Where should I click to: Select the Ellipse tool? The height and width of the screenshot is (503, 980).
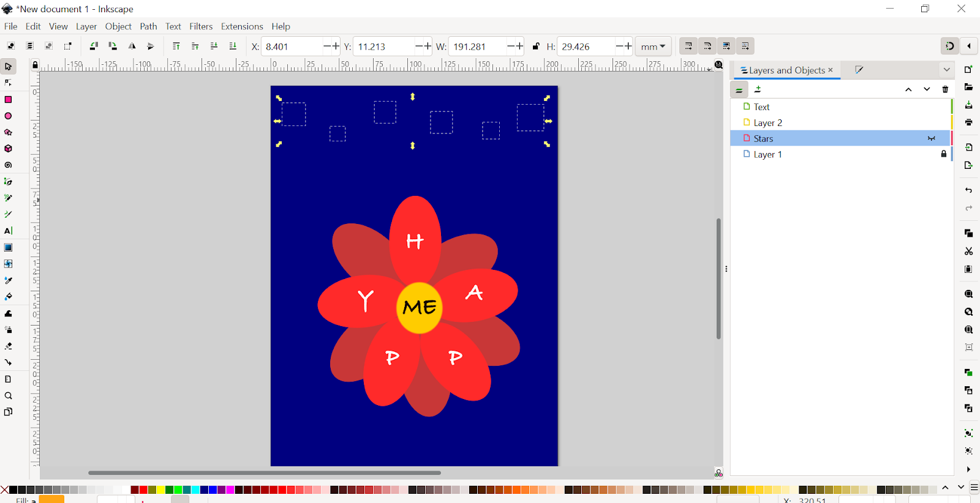8,116
